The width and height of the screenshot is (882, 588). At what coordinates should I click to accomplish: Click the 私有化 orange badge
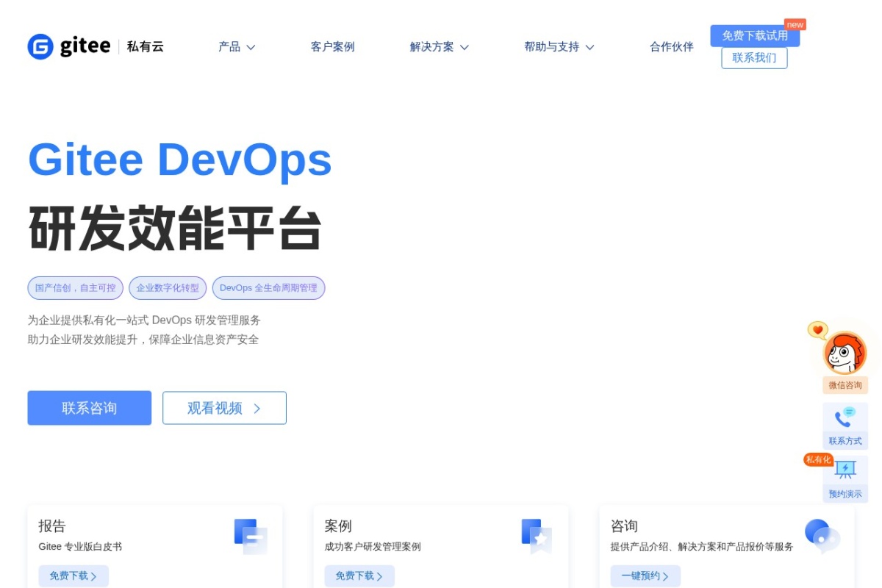point(818,459)
